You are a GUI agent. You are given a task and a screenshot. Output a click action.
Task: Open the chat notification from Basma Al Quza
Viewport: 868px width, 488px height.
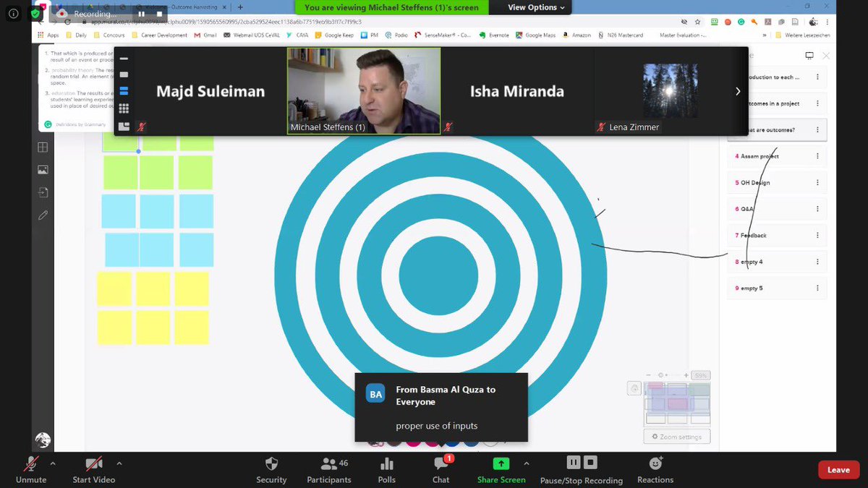(x=441, y=407)
